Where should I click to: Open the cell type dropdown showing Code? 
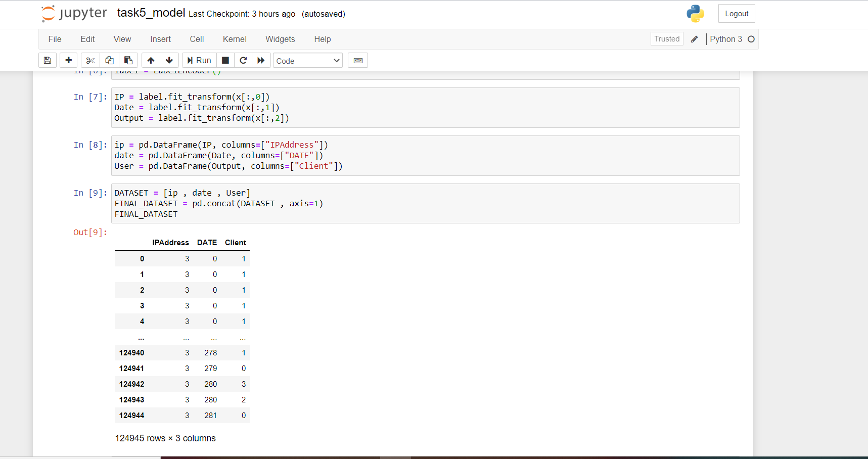[x=307, y=60]
